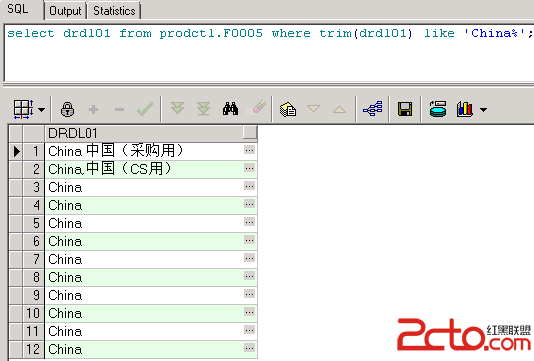Clear record with the eraser icon
Screen dimensions: 534x361
point(256,108)
